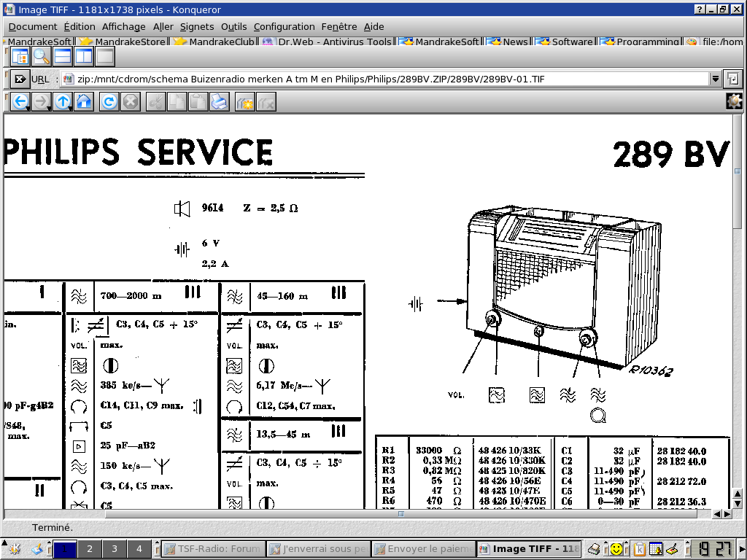The width and height of the screenshot is (747, 560).
Task: Open forward history dropdown arrow
Action: 50,109
